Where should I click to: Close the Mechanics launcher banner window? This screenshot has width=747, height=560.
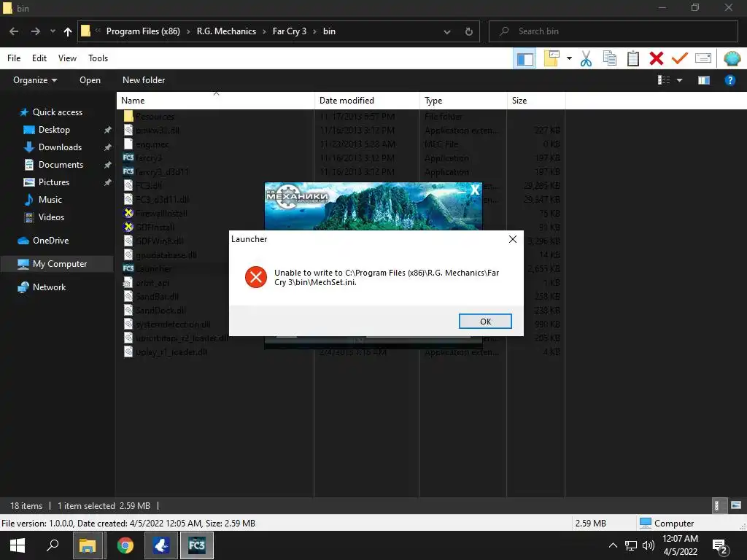click(x=475, y=190)
